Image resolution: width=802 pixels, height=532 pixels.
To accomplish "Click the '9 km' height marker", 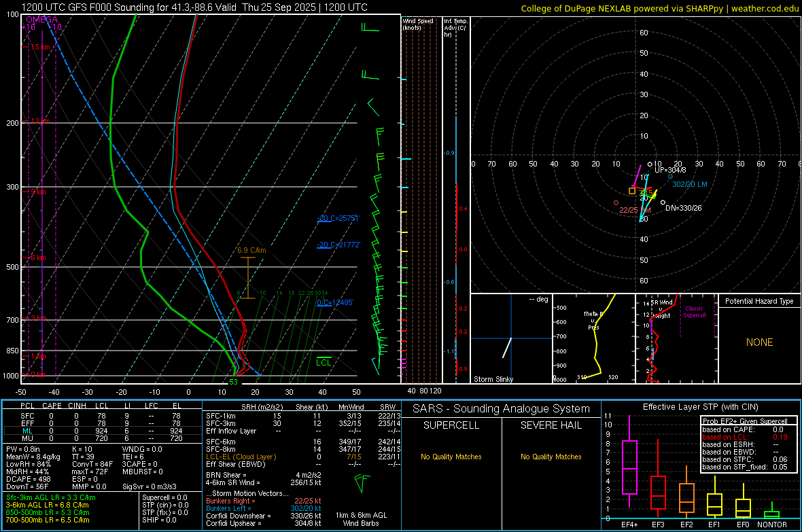I will (38, 192).
